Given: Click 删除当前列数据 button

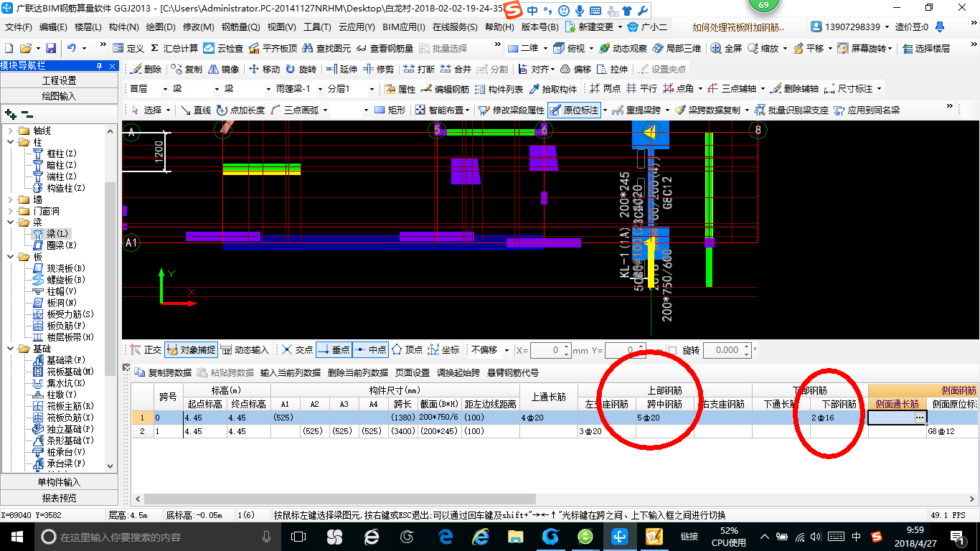Looking at the screenshot, I should tap(358, 373).
